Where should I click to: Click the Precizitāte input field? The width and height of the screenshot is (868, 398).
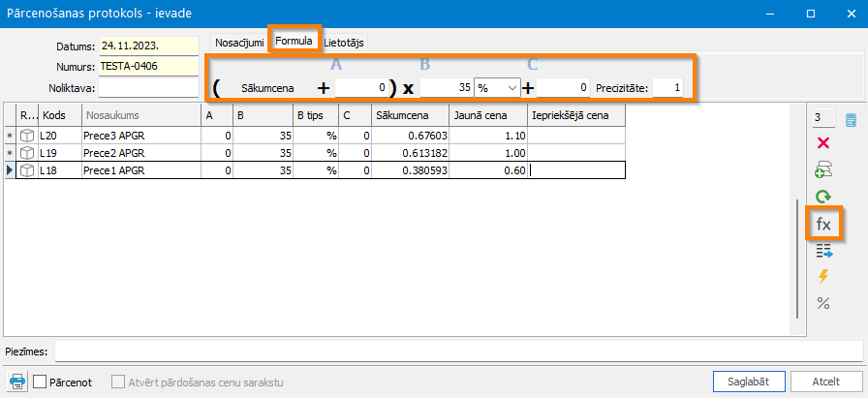pos(667,87)
